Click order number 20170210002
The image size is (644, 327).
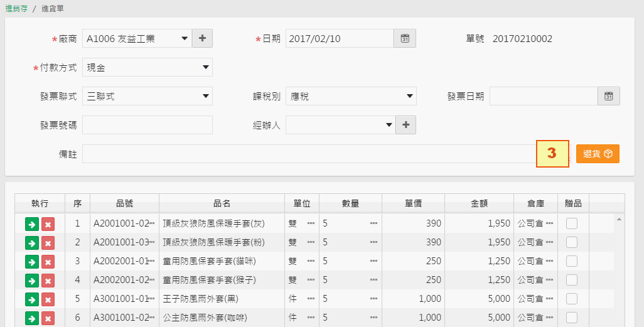pos(522,39)
